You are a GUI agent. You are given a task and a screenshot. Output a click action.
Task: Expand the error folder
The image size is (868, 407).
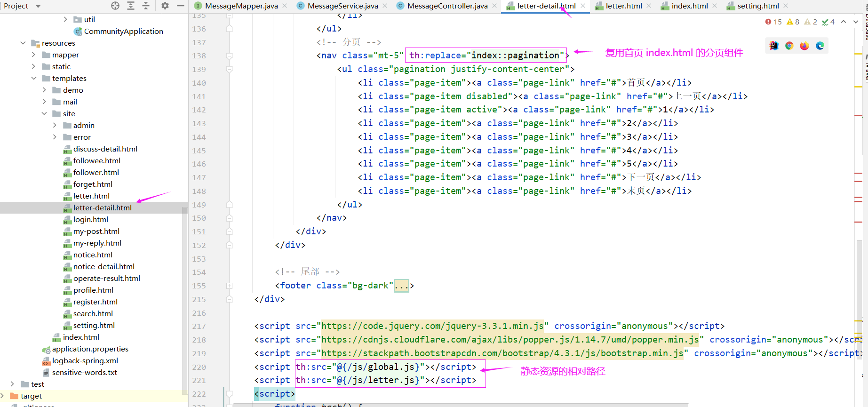click(x=55, y=137)
